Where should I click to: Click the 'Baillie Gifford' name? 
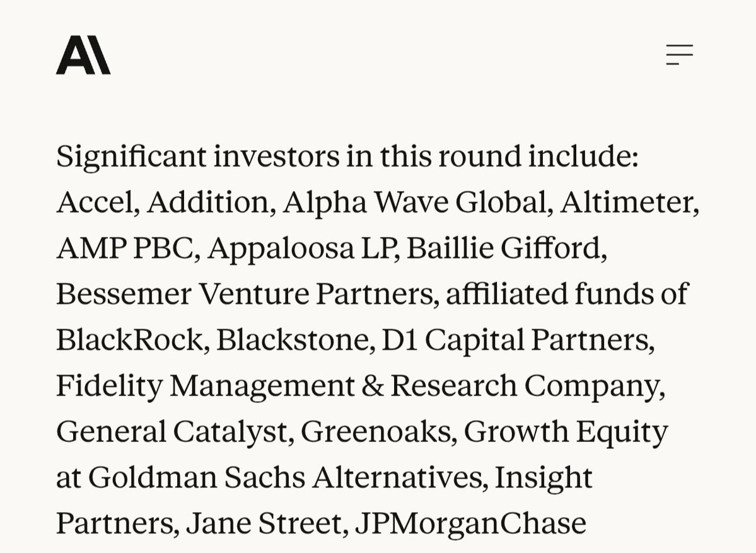pyautogui.click(x=506, y=248)
